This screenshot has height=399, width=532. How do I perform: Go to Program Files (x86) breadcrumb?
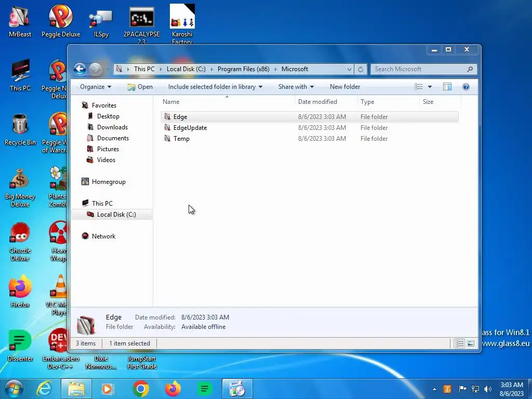coord(243,69)
